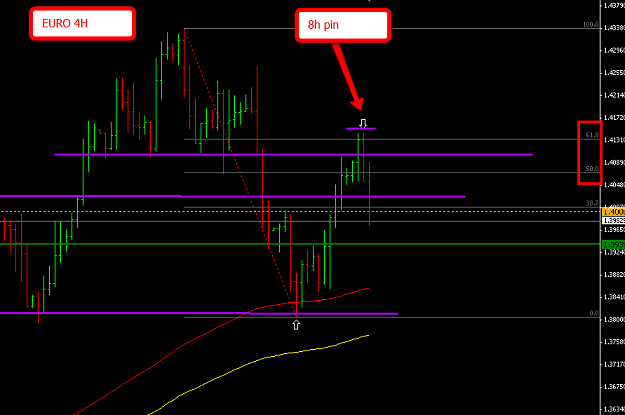The width and height of the screenshot is (625, 415).
Task: Click the 1.3882 price axis label
Action: tap(614, 275)
